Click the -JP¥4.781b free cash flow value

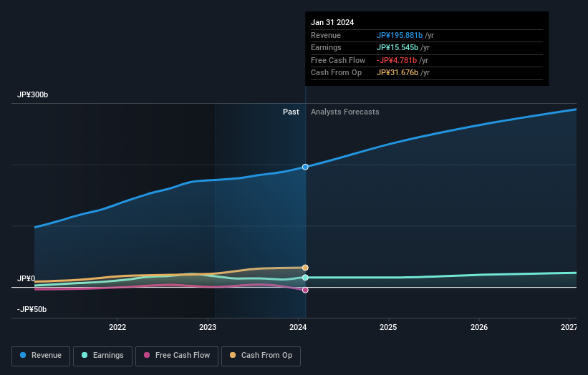[397, 60]
